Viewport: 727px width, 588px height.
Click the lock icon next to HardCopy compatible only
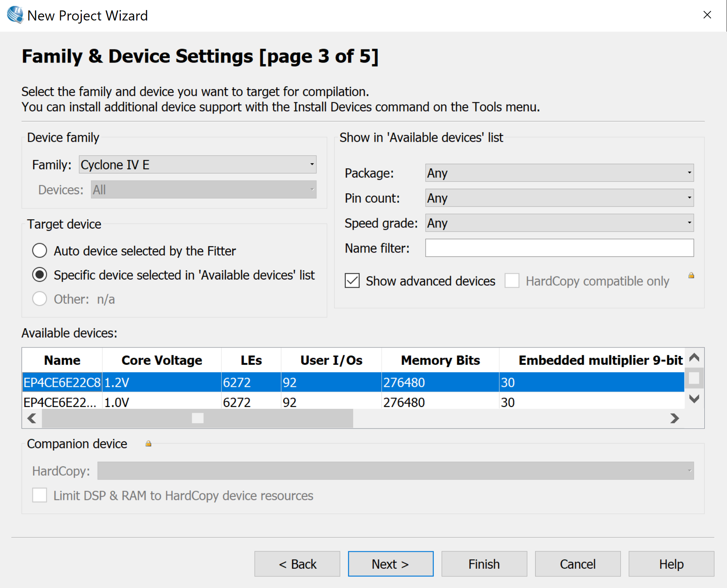coord(691,275)
